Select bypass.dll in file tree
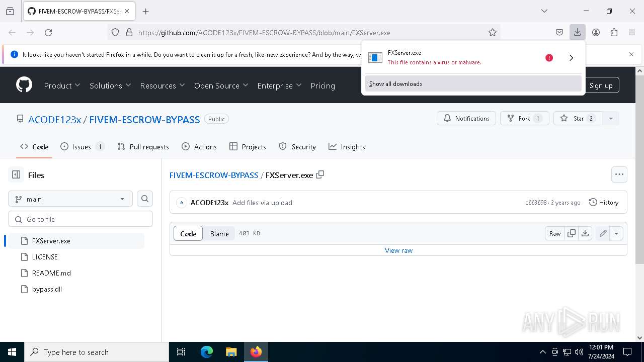 click(76, 289)
